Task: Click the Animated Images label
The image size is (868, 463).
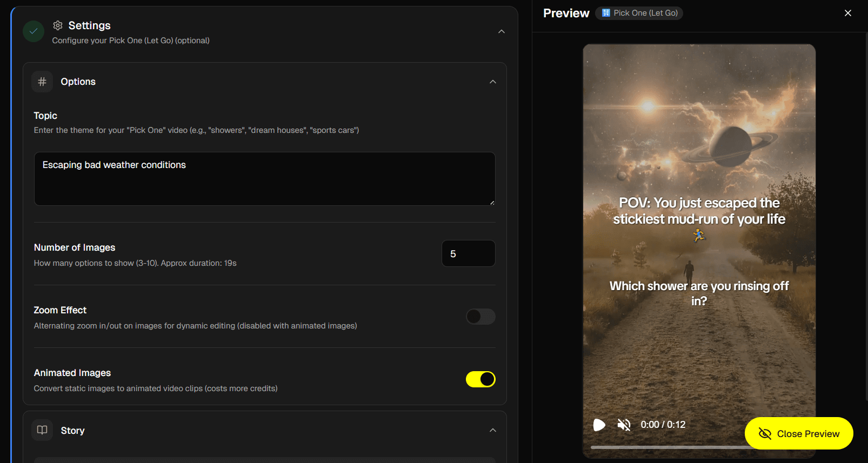Action: tap(72, 373)
